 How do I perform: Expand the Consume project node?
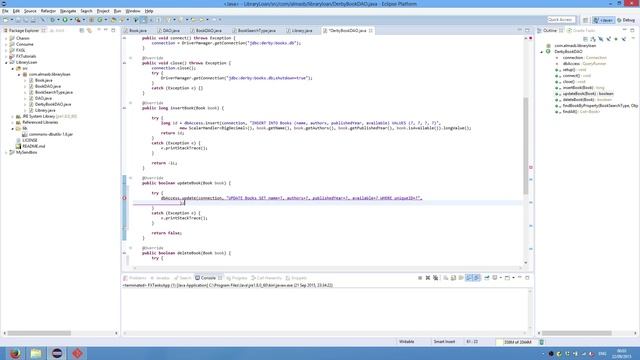6,44
